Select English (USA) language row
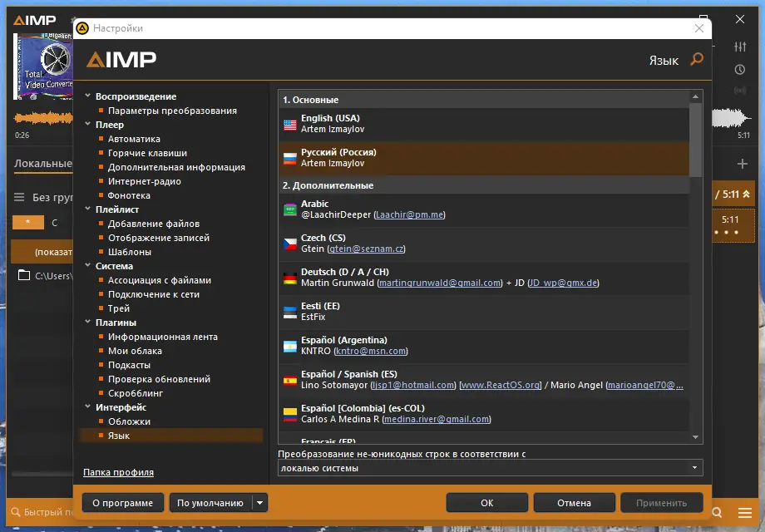Image resolution: width=765 pixels, height=532 pixels. click(x=484, y=124)
